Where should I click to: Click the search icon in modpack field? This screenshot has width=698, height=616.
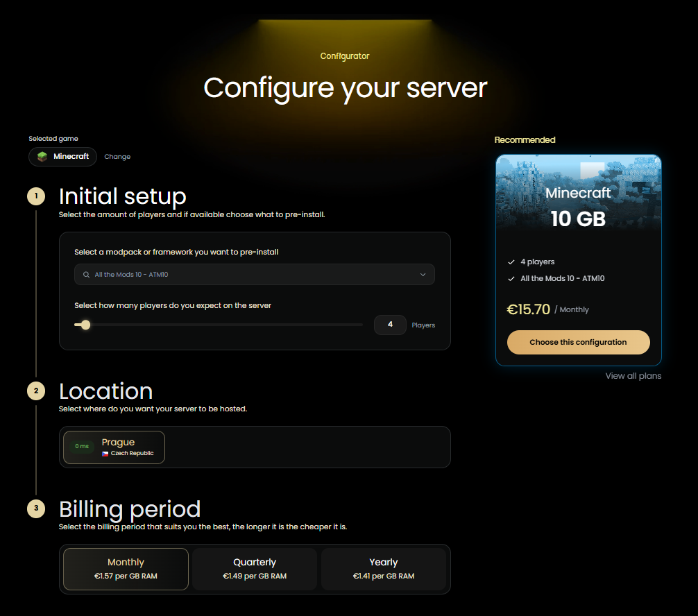pyautogui.click(x=86, y=275)
